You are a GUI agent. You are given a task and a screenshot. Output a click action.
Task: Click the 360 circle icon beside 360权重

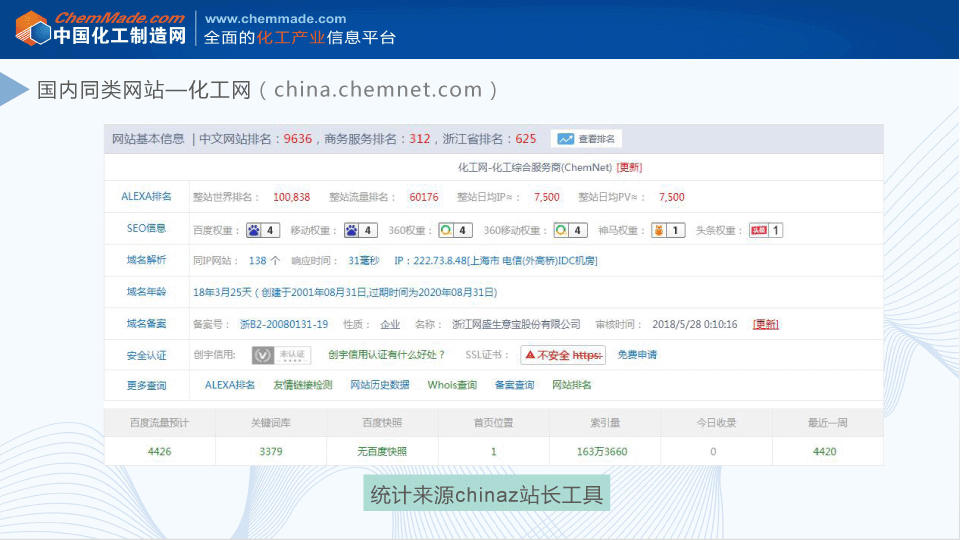point(446,230)
